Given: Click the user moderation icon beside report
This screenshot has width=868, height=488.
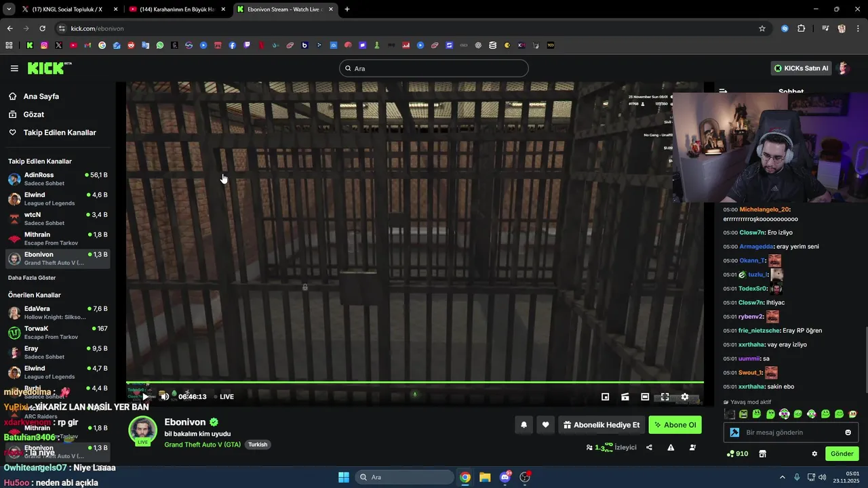Looking at the screenshot, I should [692, 447].
